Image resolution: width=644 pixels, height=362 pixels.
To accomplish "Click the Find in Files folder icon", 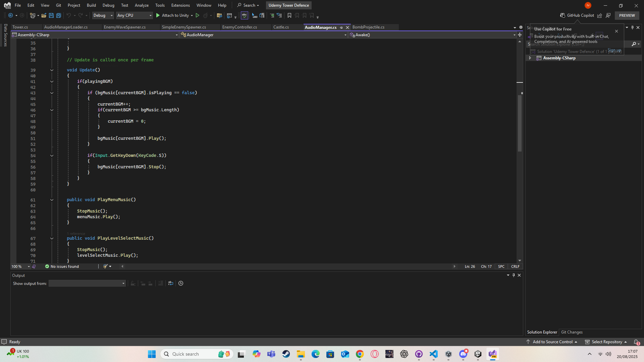I will tap(219, 15).
